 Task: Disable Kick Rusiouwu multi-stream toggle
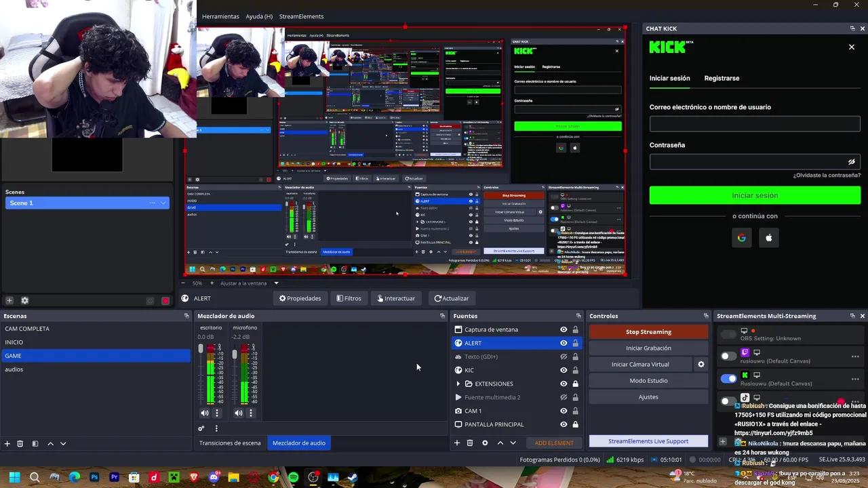[x=728, y=379]
